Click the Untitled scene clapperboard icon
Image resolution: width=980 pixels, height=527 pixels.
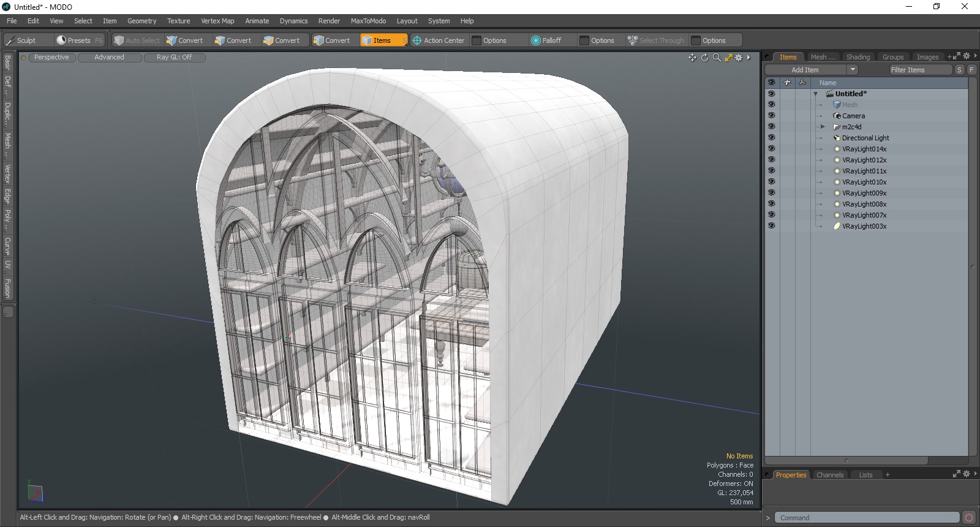pyautogui.click(x=830, y=94)
